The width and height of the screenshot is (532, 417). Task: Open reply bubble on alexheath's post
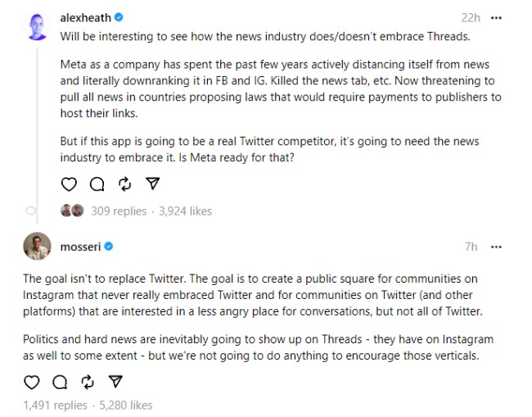coord(97,184)
